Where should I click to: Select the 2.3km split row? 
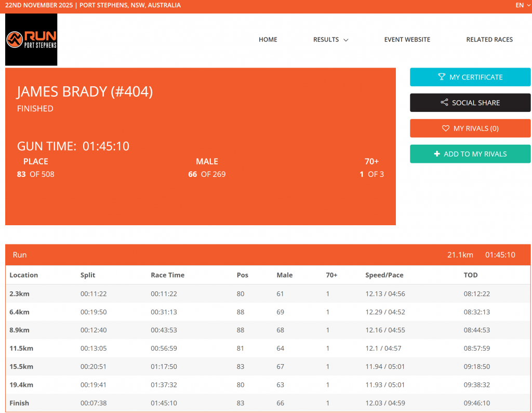[x=268, y=294]
